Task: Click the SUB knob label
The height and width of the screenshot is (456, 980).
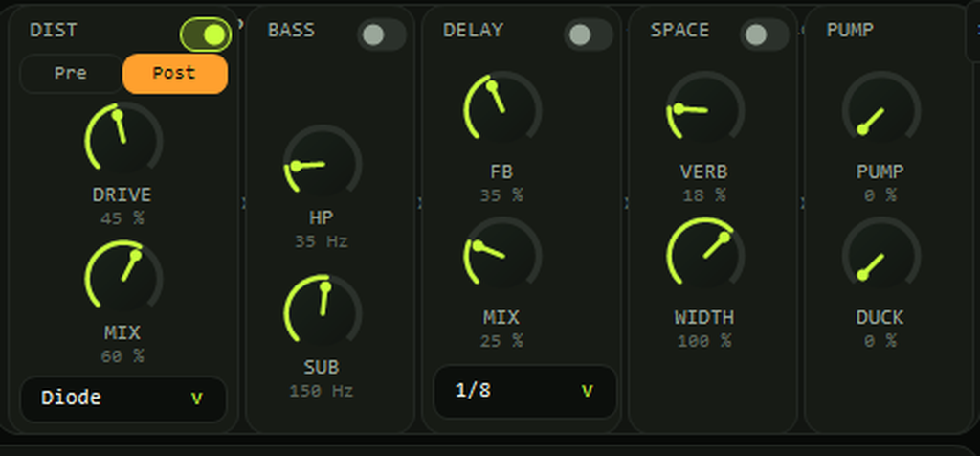Action: 322,367
